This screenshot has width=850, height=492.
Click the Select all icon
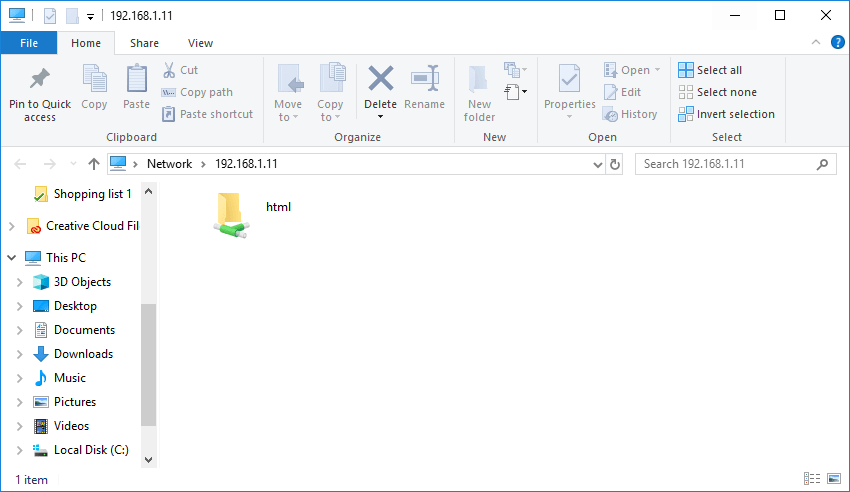pyautogui.click(x=686, y=70)
